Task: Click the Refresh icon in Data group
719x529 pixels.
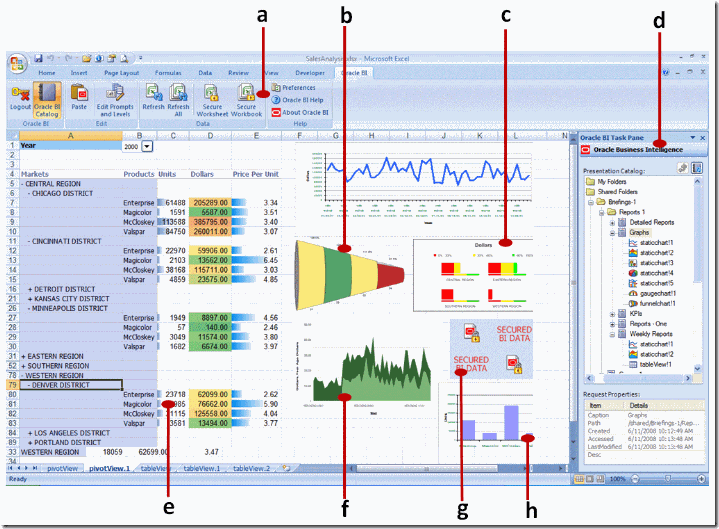Action: (x=154, y=92)
